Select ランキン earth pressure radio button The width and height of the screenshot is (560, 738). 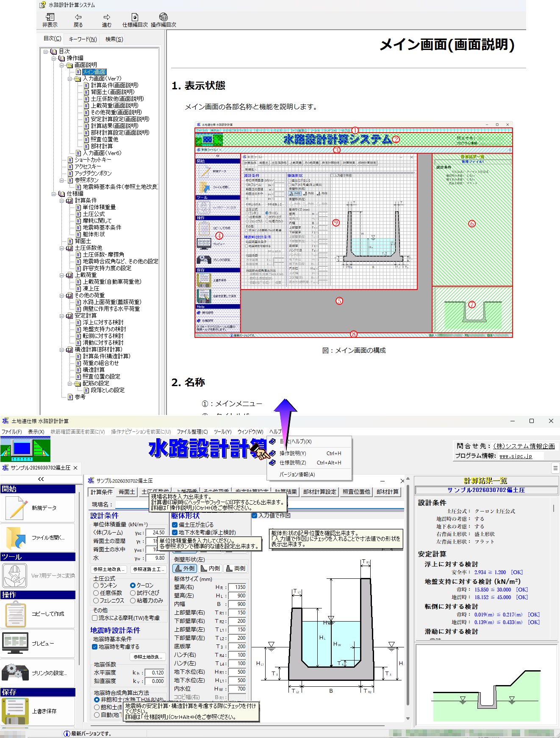click(x=96, y=585)
